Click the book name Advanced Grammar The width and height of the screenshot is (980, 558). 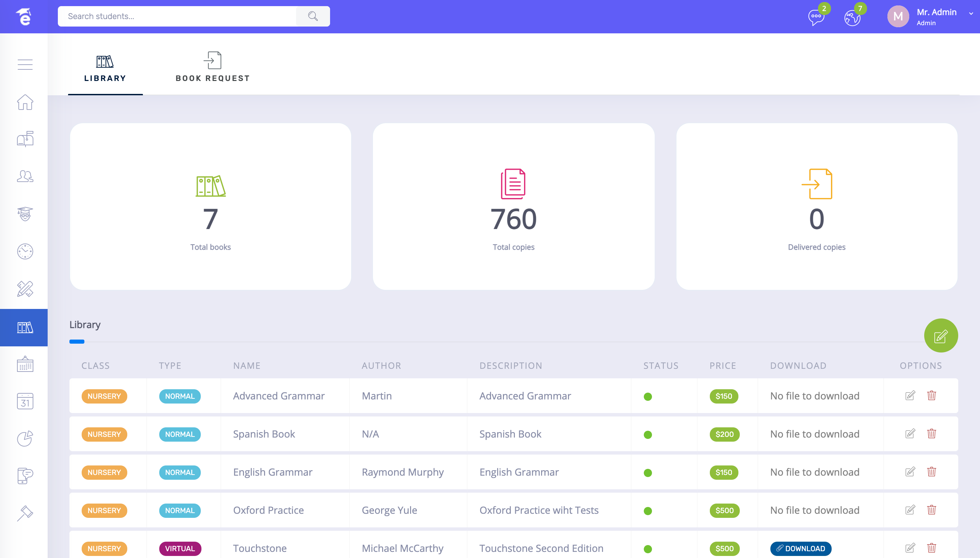pyautogui.click(x=279, y=396)
